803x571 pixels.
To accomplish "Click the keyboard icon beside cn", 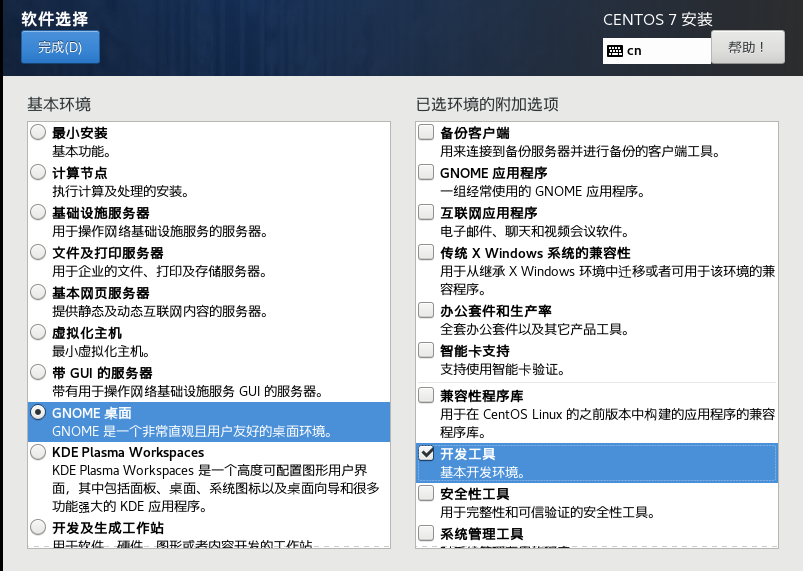I will [x=615, y=51].
